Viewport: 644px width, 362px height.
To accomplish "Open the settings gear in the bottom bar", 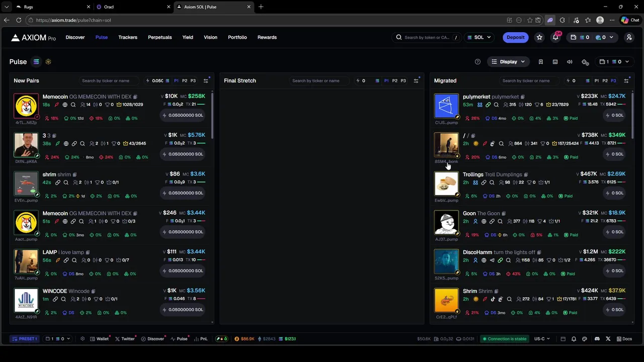I will 83,339.
